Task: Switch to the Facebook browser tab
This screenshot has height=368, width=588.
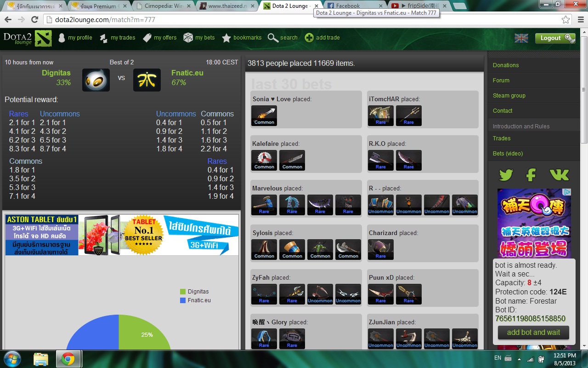Action: point(354,6)
